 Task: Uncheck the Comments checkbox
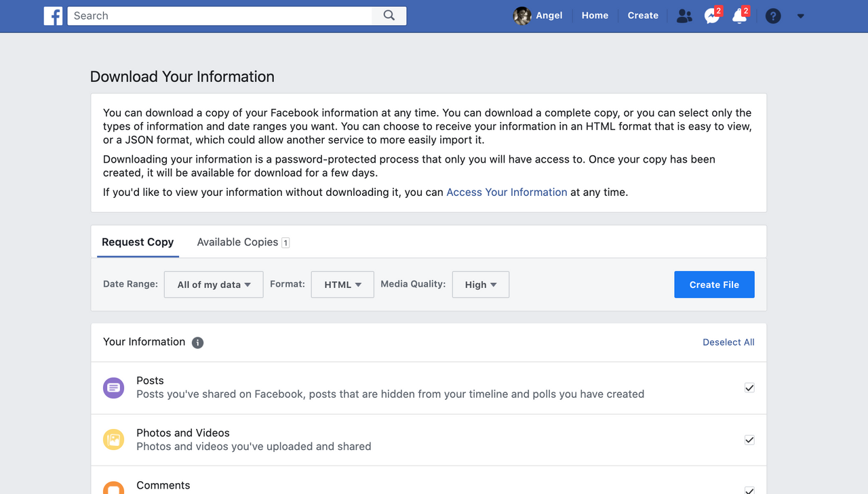(x=749, y=490)
